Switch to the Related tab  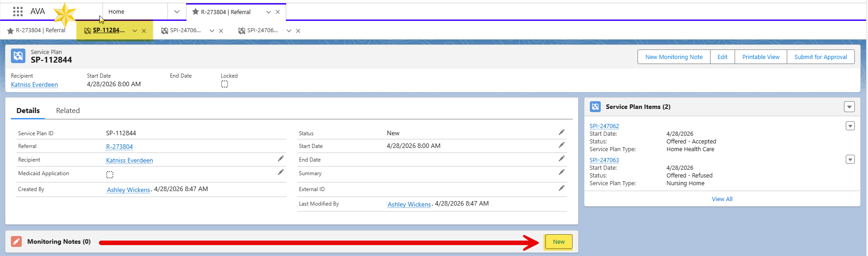click(68, 111)
